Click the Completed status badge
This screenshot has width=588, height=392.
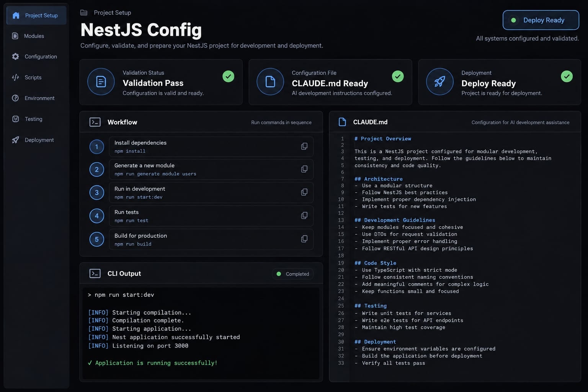click(293, 274)
